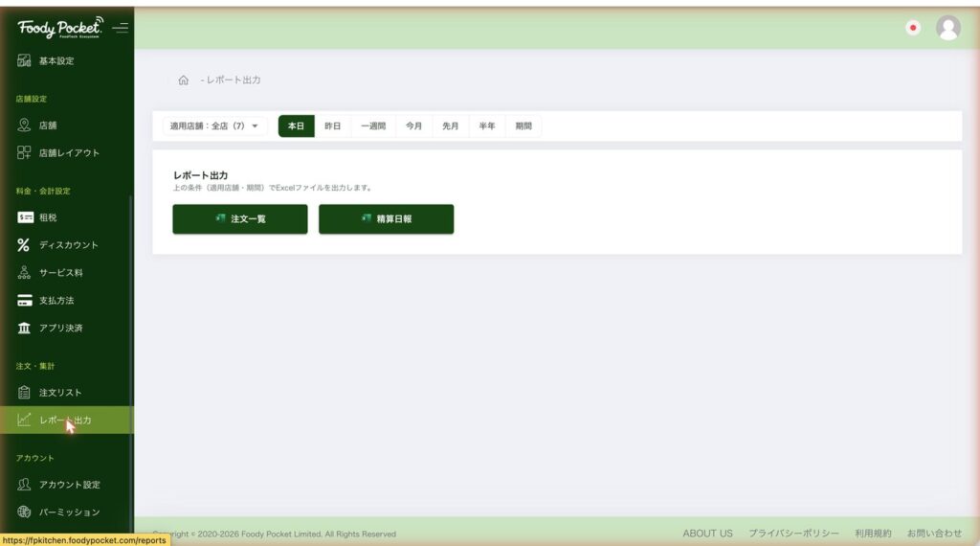Open アカウント設定 menu item
Viewport: 980px width, 546px height.
click(x=69, y=484)
